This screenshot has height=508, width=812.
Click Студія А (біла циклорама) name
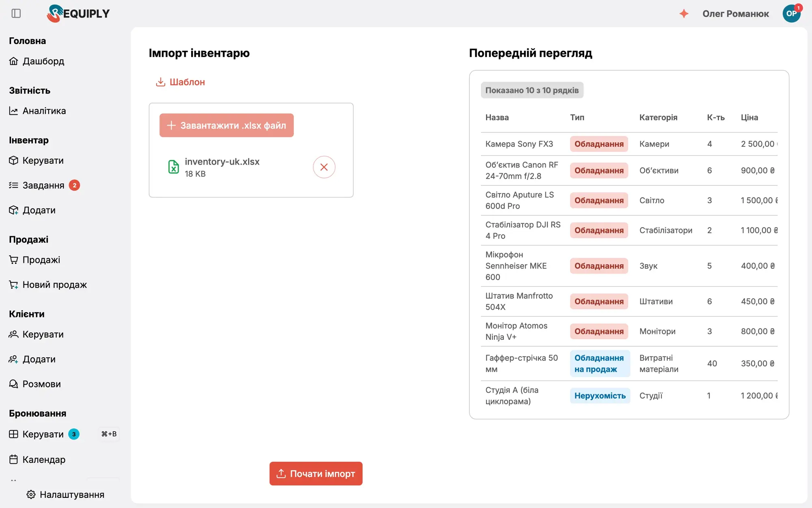tap(512, 395)
